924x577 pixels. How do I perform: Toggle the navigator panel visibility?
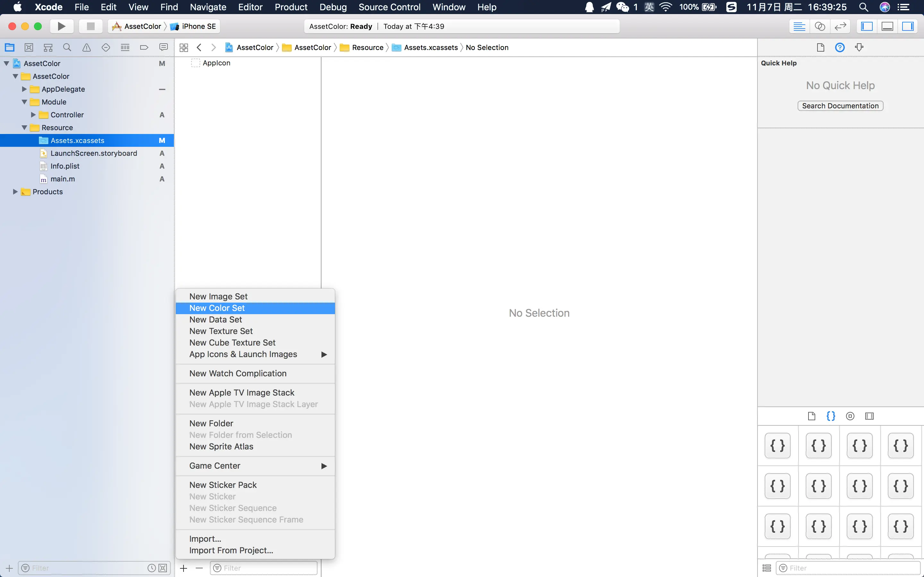pyautogui.click(x=867, y=26)
